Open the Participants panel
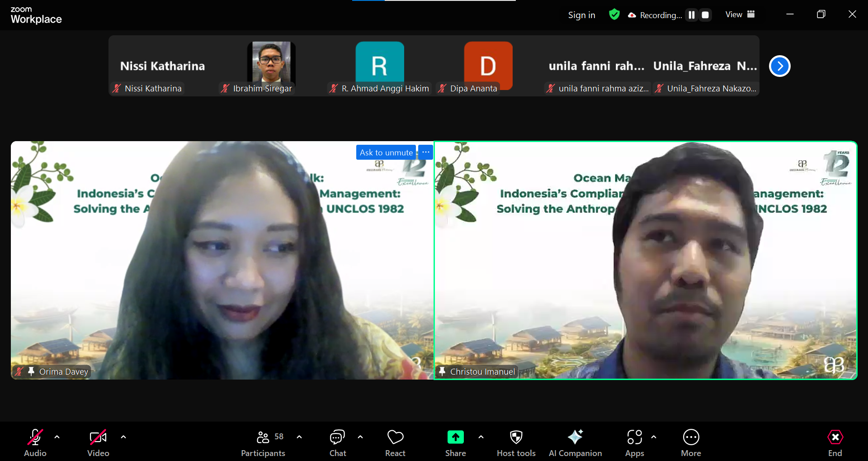 [263, 443]
